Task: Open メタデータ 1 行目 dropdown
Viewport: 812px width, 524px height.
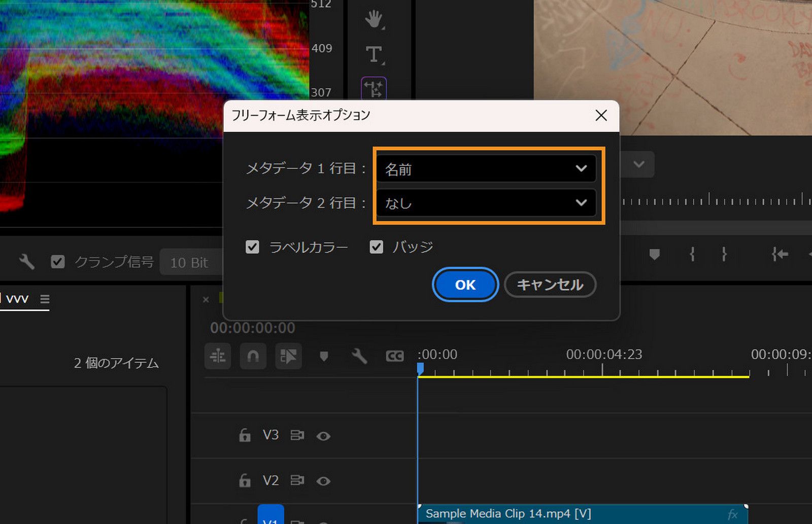Action: pos(486,169)
